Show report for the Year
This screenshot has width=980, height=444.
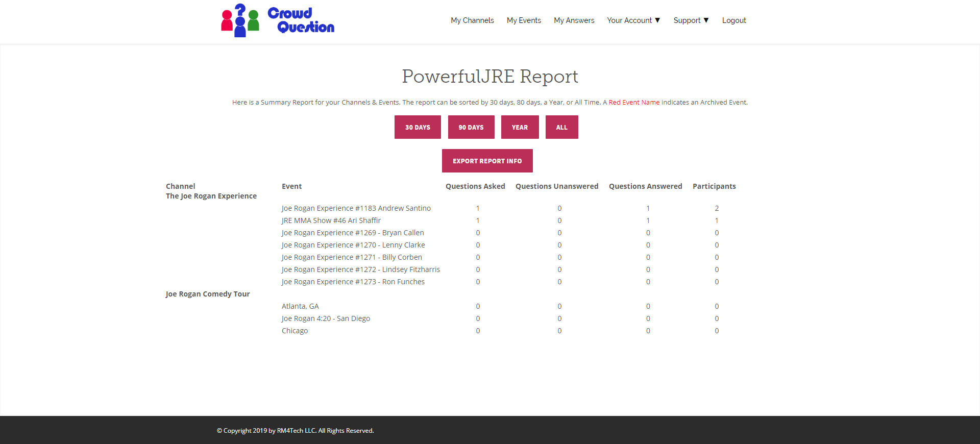coord(520,127)
